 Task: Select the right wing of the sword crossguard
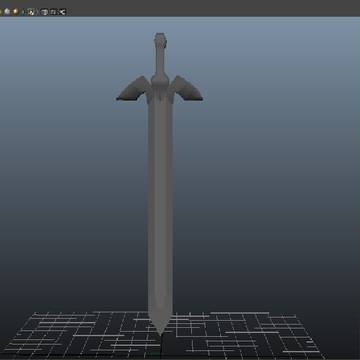[x=187, y=89]
